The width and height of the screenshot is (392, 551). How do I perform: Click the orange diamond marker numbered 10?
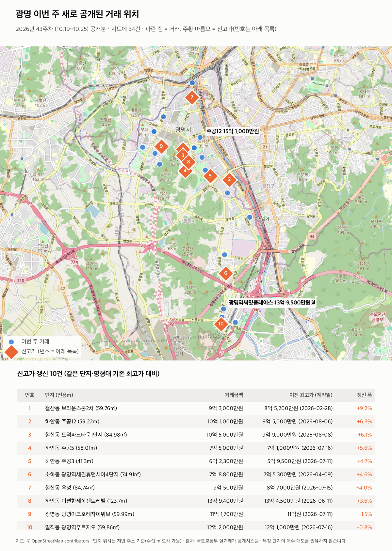pos(221,324)
